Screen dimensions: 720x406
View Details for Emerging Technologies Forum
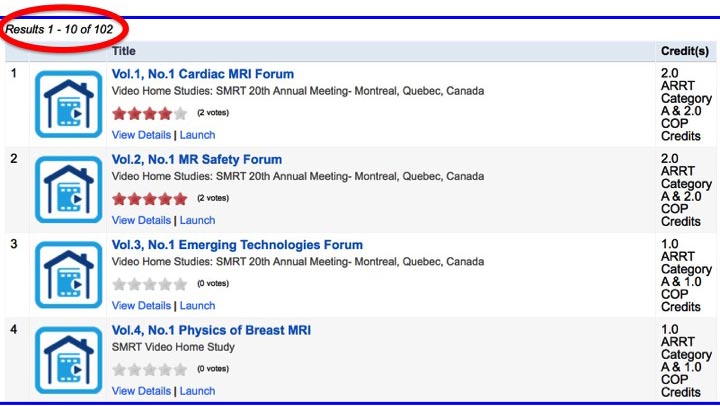(x=141, y=306)
